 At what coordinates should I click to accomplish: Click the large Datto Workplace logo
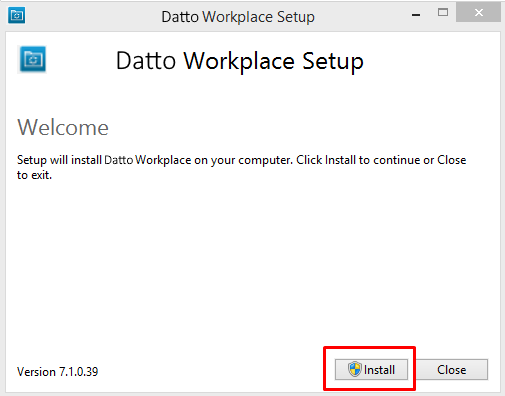tap(33, 59)
